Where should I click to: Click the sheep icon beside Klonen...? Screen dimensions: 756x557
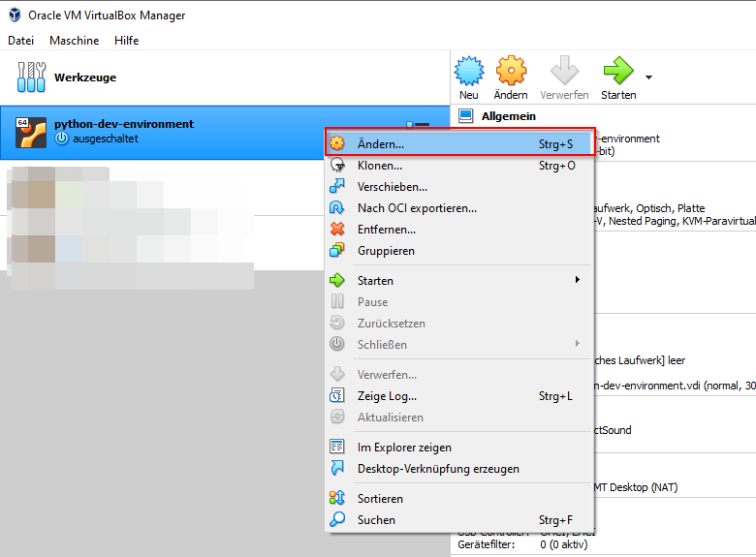pos(337,166)
